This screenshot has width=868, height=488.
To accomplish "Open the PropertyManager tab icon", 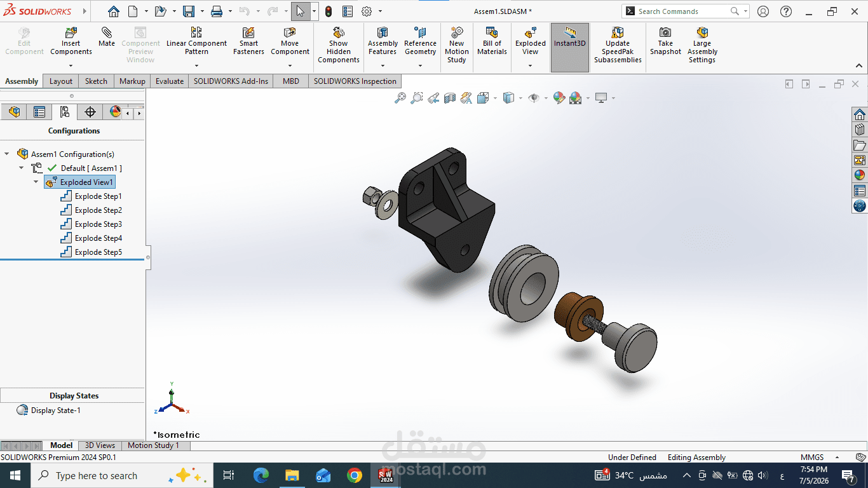I will pyautogui.click(x=39, y=112).
